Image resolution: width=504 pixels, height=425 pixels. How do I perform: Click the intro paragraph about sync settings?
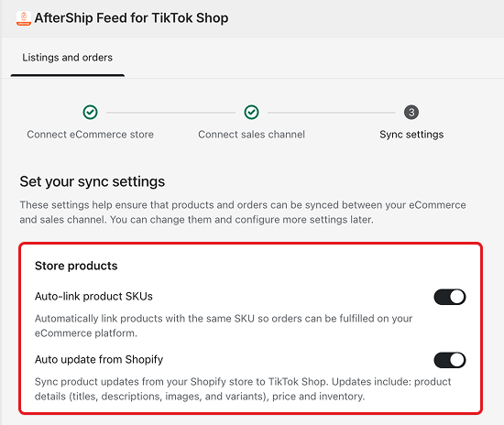pyautogui.click(x=243, y=212)
